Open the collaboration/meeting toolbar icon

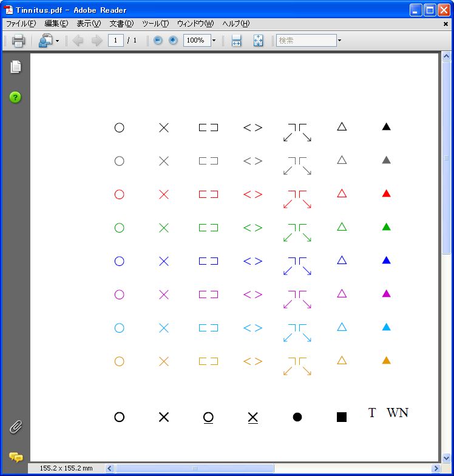coord(45,40)
